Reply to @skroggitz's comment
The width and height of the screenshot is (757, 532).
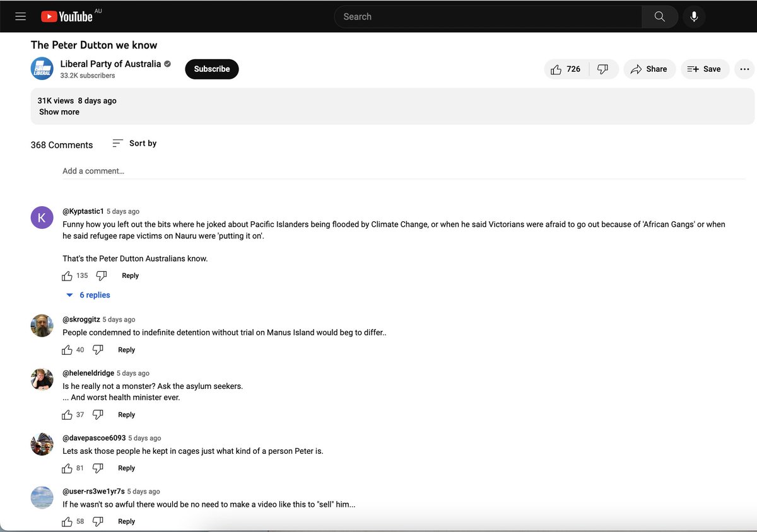point(127,350)
